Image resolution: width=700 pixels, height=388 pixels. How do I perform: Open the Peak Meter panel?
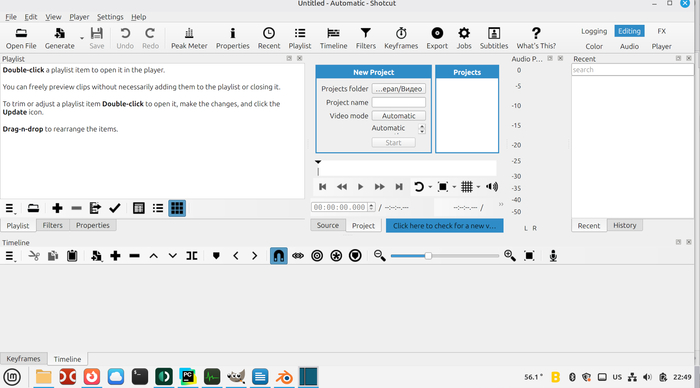point(189,38)
